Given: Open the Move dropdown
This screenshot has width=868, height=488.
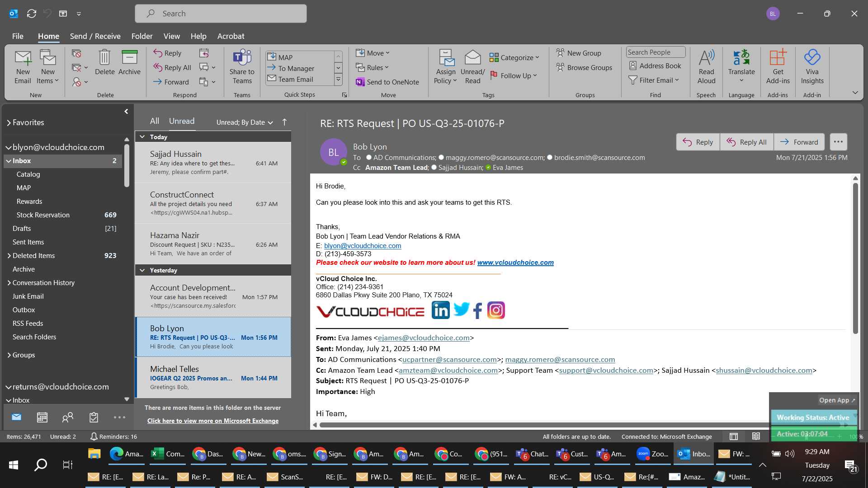Looking at the screenshot, I should tap(373, 53).
